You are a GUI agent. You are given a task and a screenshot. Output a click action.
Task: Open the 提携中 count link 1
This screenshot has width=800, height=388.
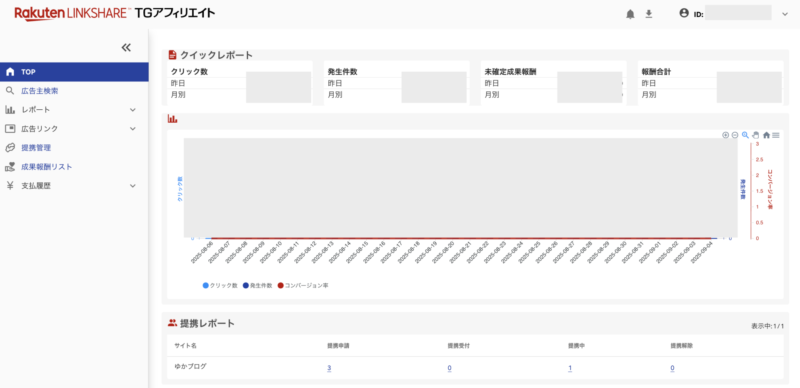(x=569, y=368)
